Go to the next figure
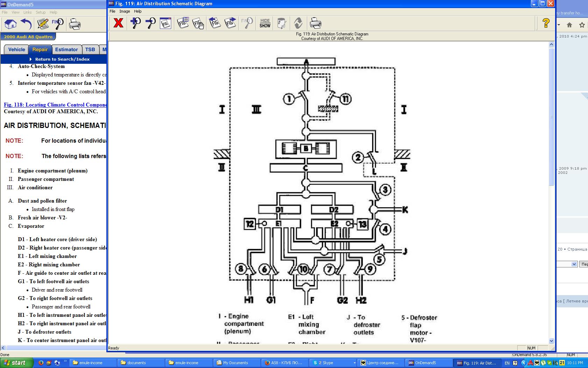 [230, 23]
